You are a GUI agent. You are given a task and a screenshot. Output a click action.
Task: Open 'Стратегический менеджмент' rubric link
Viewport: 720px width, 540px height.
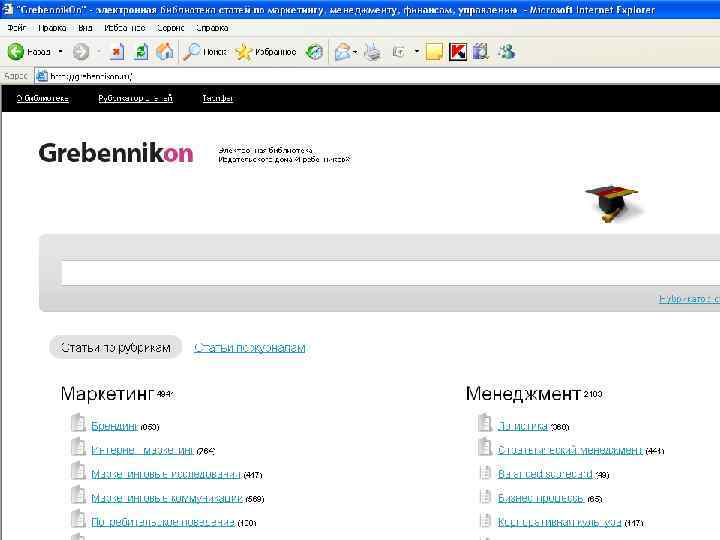pyautogui.click(x=570, y=450)
